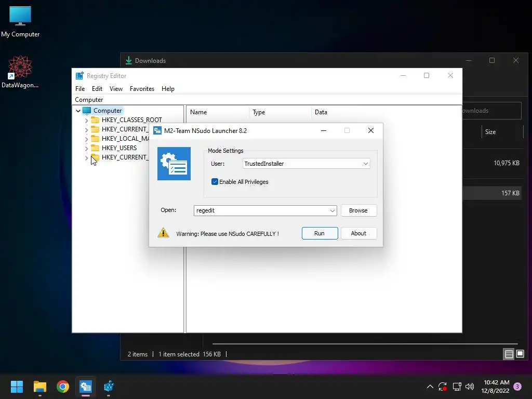The image size is (532, 399).
Task: Open the network tray icon
Action: 457,387
